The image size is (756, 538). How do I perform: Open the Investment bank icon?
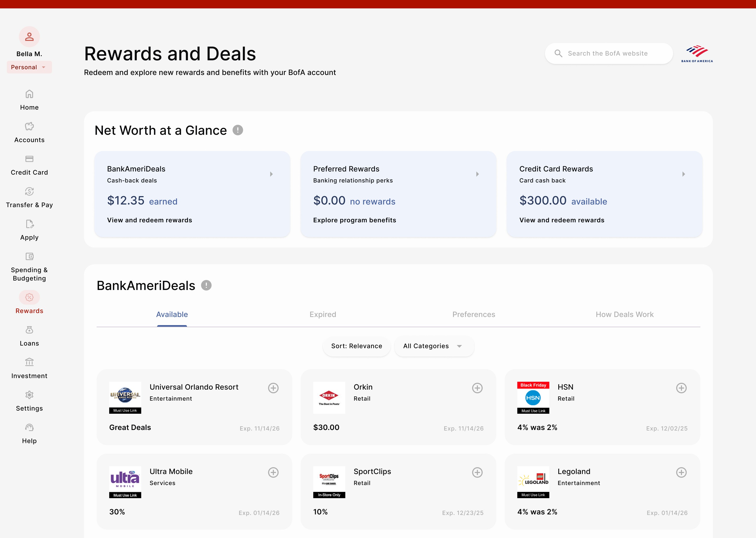point(29,362)
